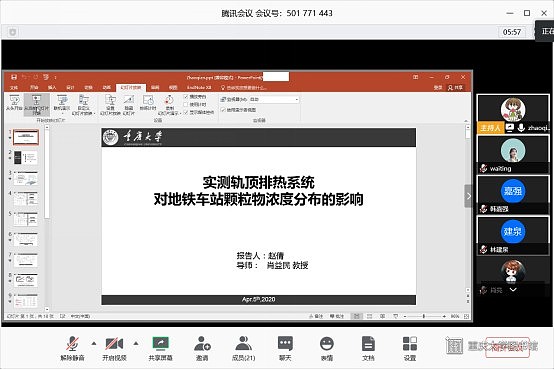
Task: Expand audio options arrow beside 解除静音
Action: click(94, 343)
